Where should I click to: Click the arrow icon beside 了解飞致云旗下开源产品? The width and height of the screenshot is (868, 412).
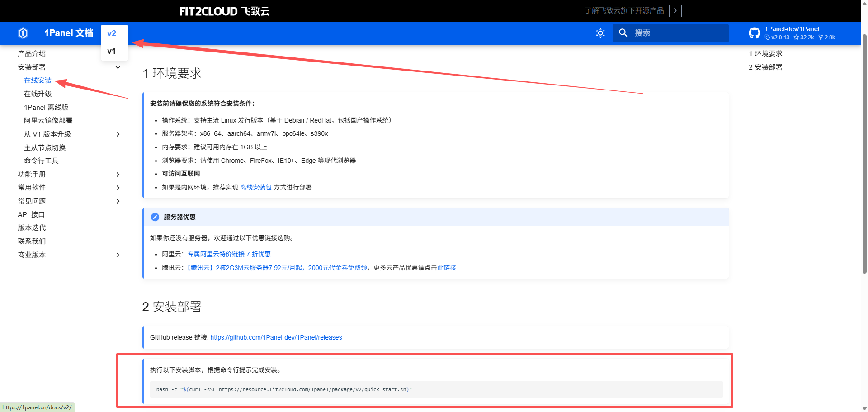[x=675, y=11]
